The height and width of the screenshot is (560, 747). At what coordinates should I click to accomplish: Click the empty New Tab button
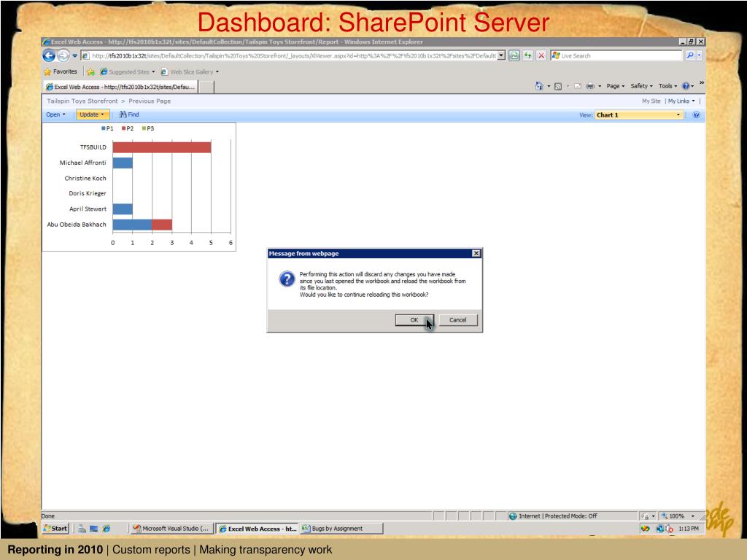pos(206,87)
